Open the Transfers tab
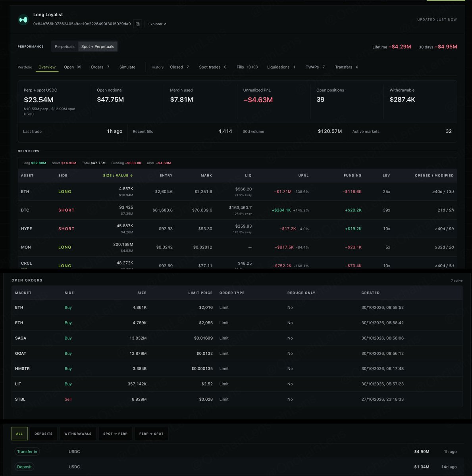Viewport: 472px width, 476px height. tap(347, 67)
